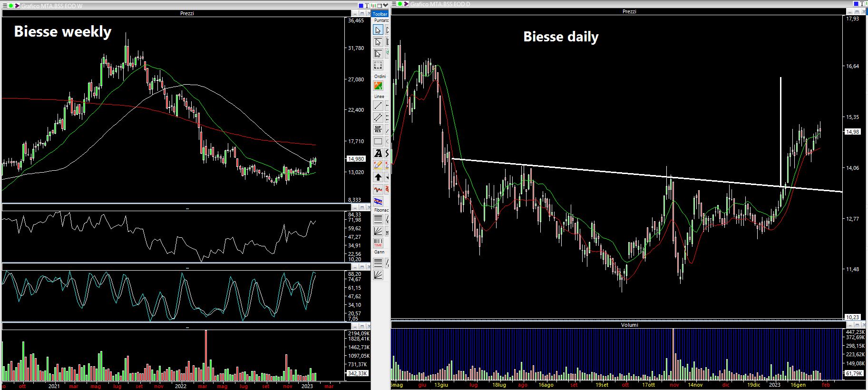
Task: Select the single trend line tool
Action: pos(378,106)
